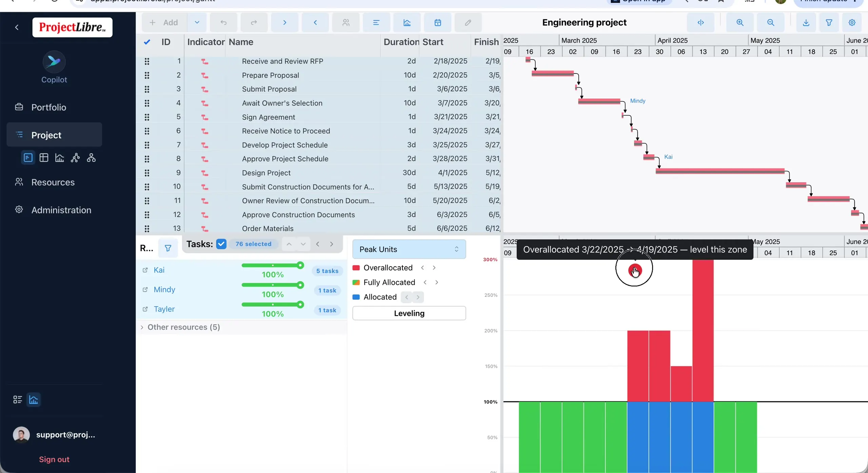This screenshot has width=868, height=473.
Task: Go to previous Fully Allocated period
Action: tap(425, 282)
